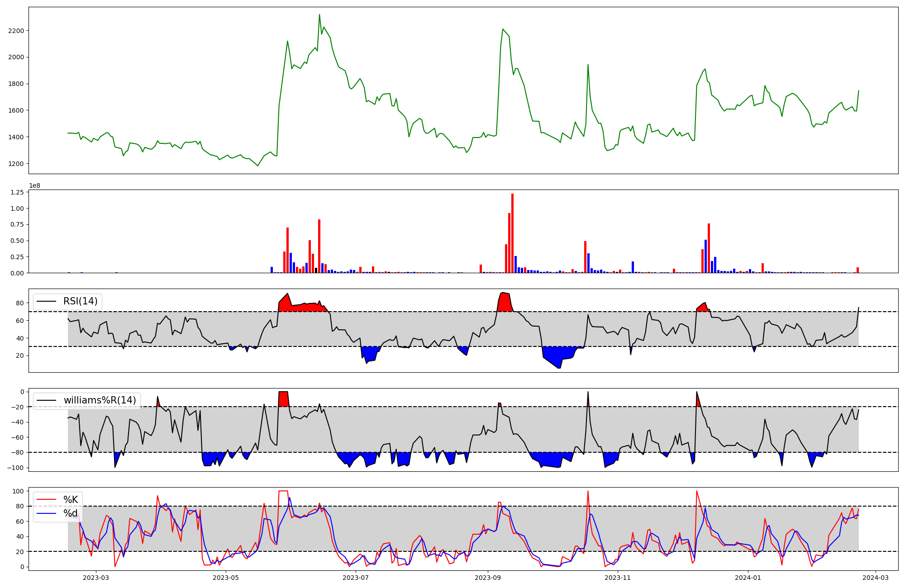Image resolution: width=905 pixels, height=588 pixels.
Task: Click the 2023-05 x-axis date label
Action: pyautogui.click(x=225, y=578)
